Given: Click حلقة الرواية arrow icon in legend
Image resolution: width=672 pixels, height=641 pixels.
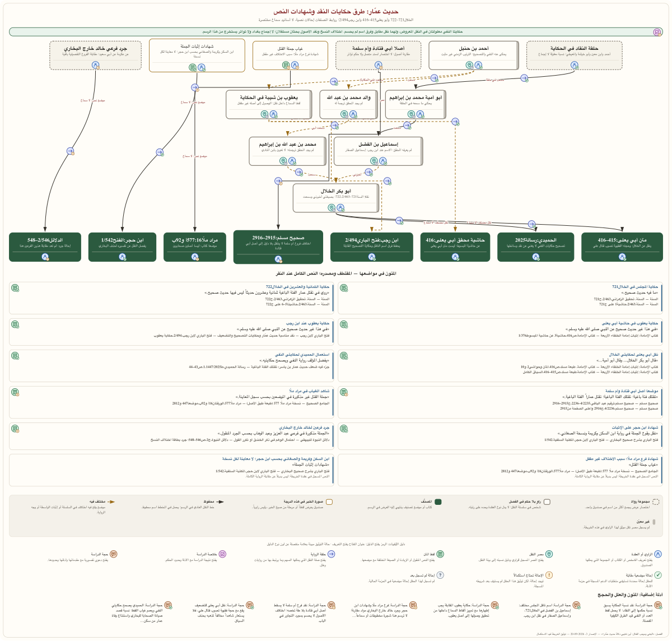Looking at the screenshot, I should (x=331, y=554).
